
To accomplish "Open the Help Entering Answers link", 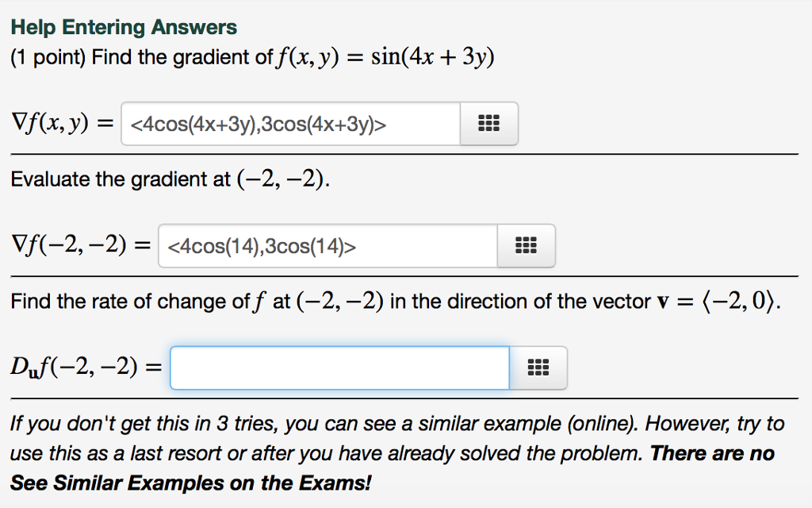I will point(124,27).
